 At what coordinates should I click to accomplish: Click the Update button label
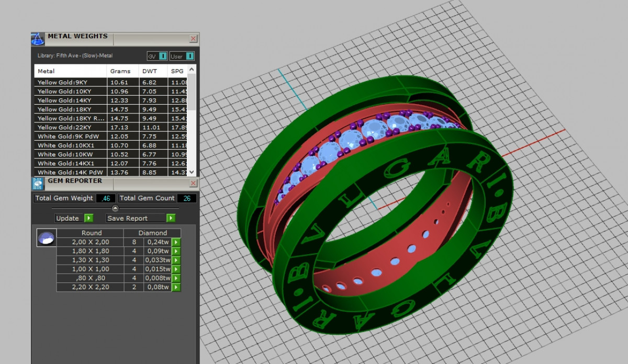68,218
